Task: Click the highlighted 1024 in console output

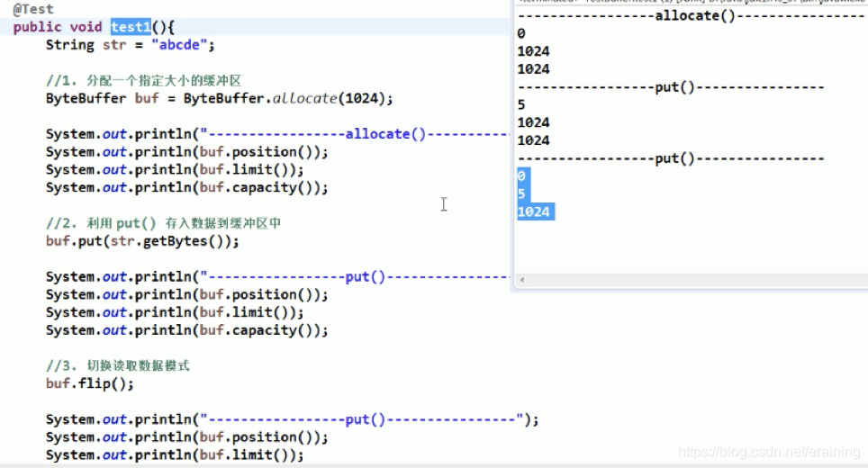Action: [x=534, y=211]
